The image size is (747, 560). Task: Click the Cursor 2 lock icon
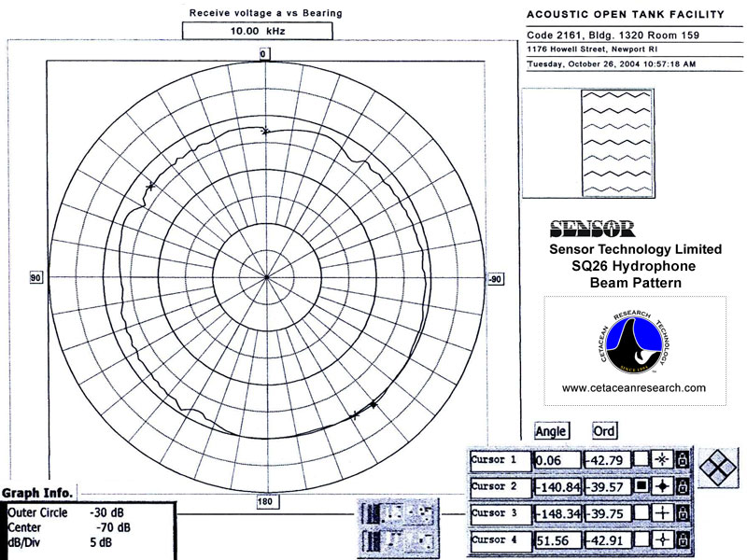coord(683,486)
